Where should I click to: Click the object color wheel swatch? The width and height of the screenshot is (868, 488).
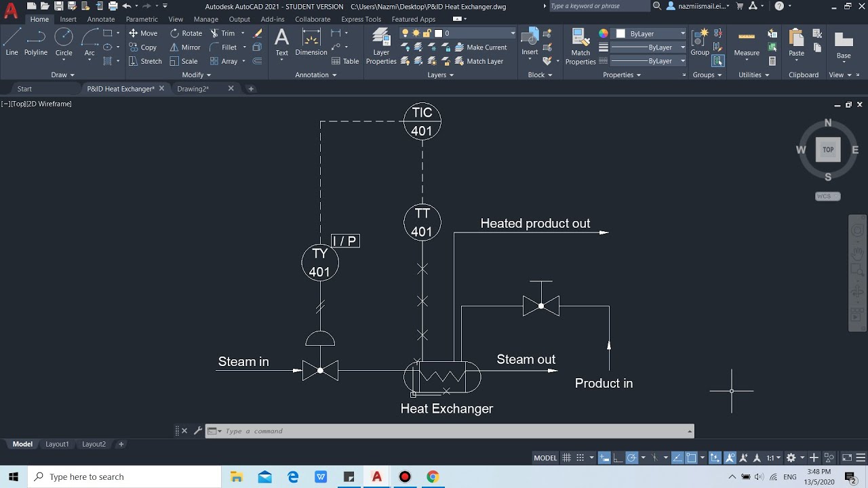click(x=604, y=33)
